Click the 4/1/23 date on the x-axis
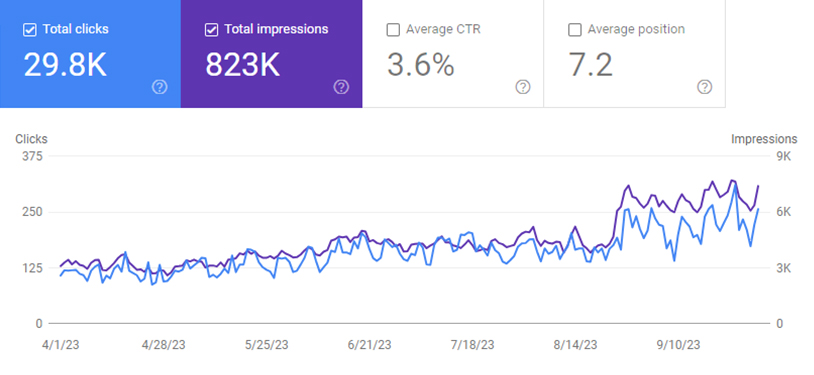The height and width of the screenshot is (375, 814). (61, 345)
